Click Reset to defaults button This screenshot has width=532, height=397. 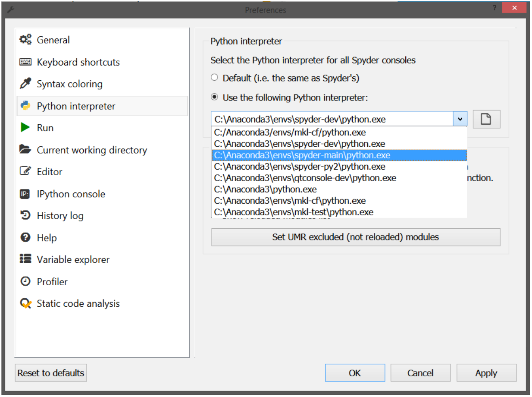[51, 373]
